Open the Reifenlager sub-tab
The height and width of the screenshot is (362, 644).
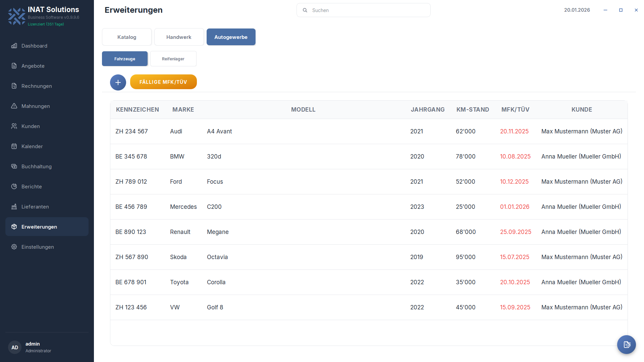tap(173, 59)
